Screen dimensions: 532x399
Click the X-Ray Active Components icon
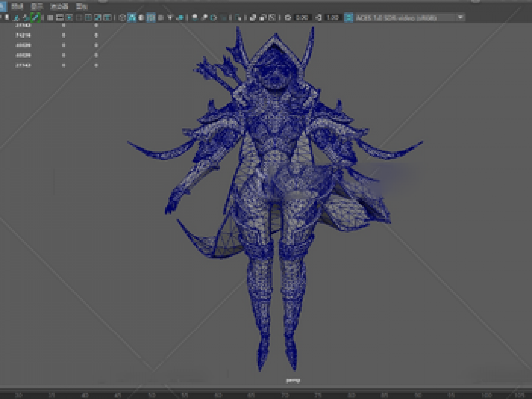pos(262,17)
